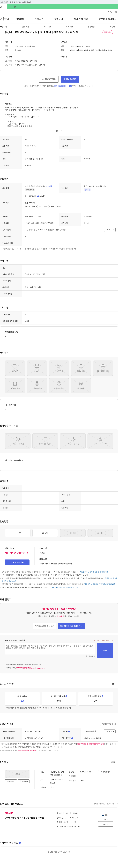118x868 pixels.
Task: Click 새창보기 on other job posting
Action: [105, 825]
